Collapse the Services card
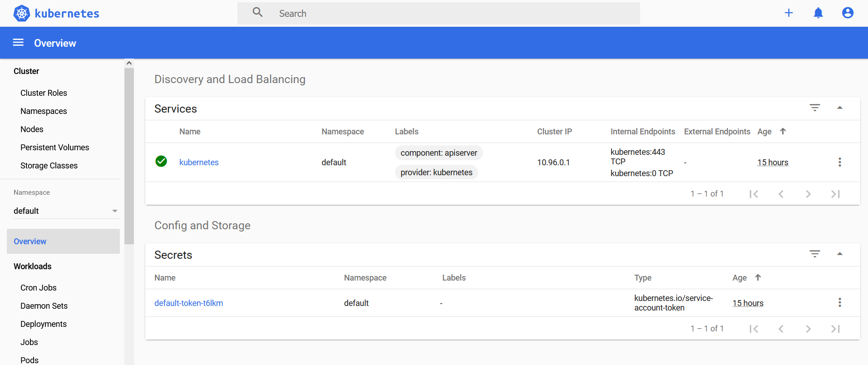Image resolution: width=868 pixels, height=365 pixels. [840, 108]
